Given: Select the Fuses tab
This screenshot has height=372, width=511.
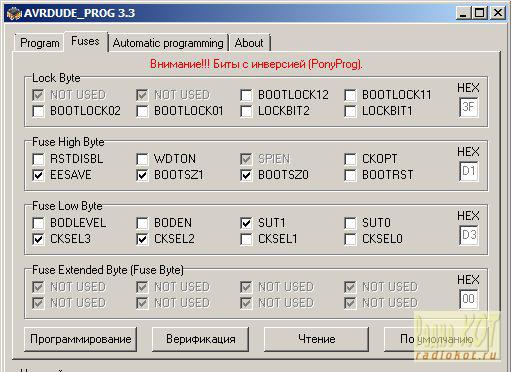Looking at the screenshot, I should point(85,41).
